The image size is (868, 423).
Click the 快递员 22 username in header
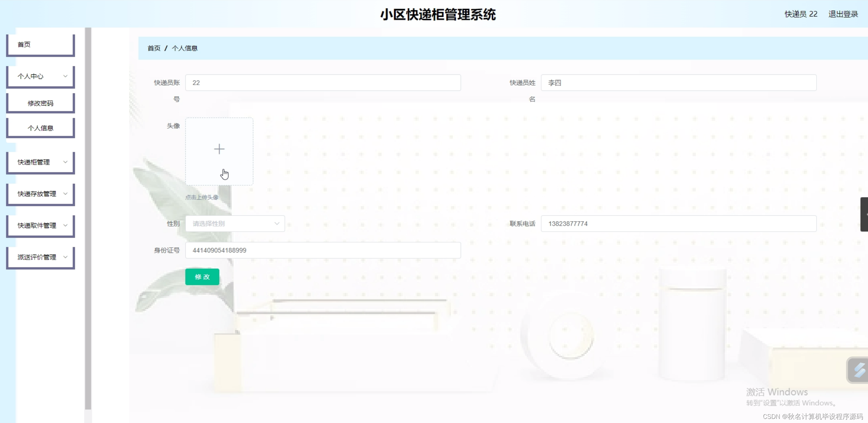point(801,14)
